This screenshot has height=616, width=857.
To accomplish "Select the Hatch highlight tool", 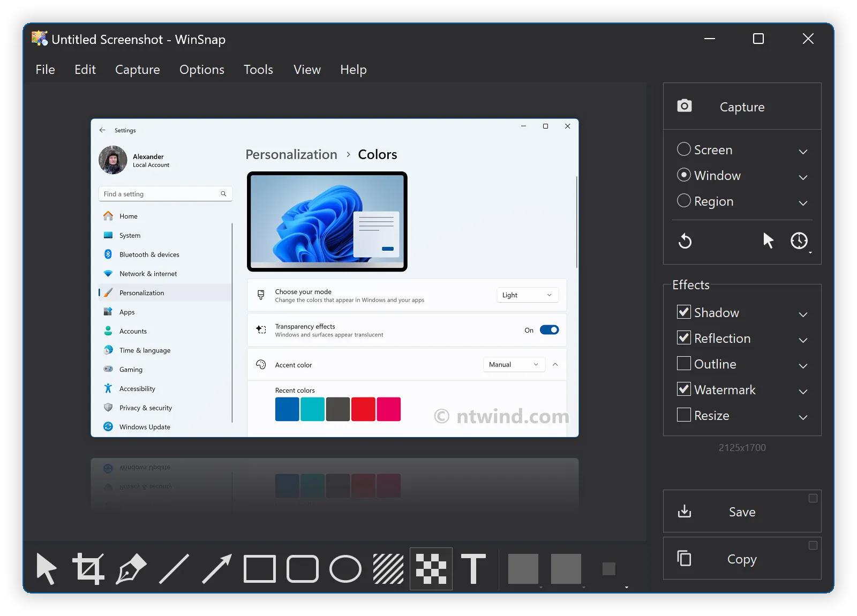I will tap(388, 569).
